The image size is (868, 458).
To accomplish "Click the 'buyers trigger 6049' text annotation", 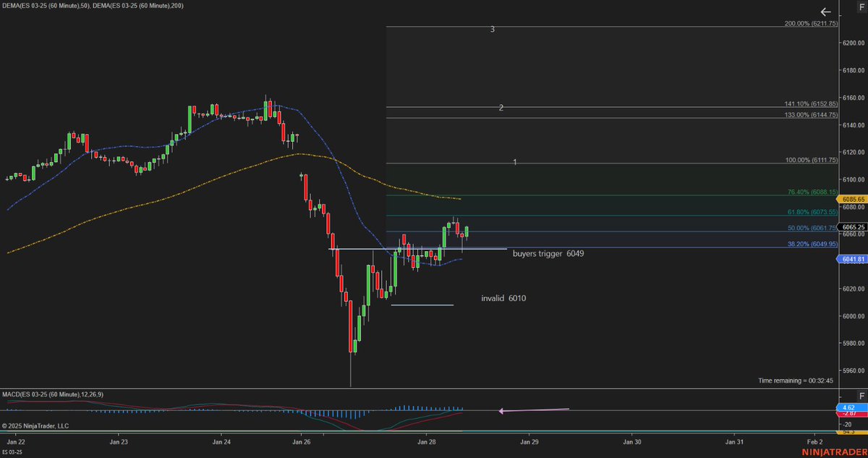I will 548,254.
